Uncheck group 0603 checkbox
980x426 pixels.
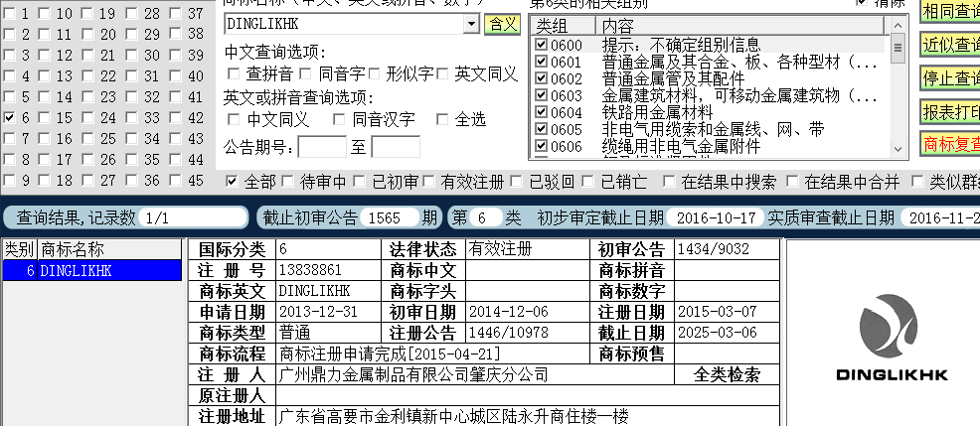pos(542,95)
